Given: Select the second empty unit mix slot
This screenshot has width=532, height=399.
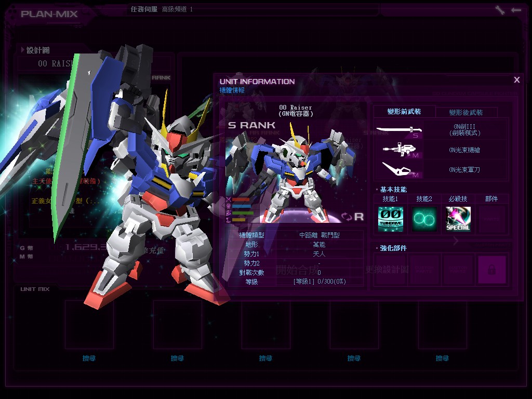Looking at the screenshot, I should click(178, 325).
